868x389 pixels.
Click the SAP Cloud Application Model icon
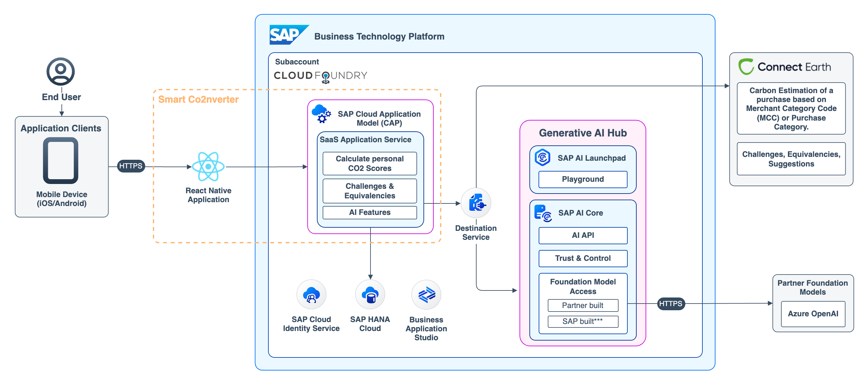tap(321, 114)
